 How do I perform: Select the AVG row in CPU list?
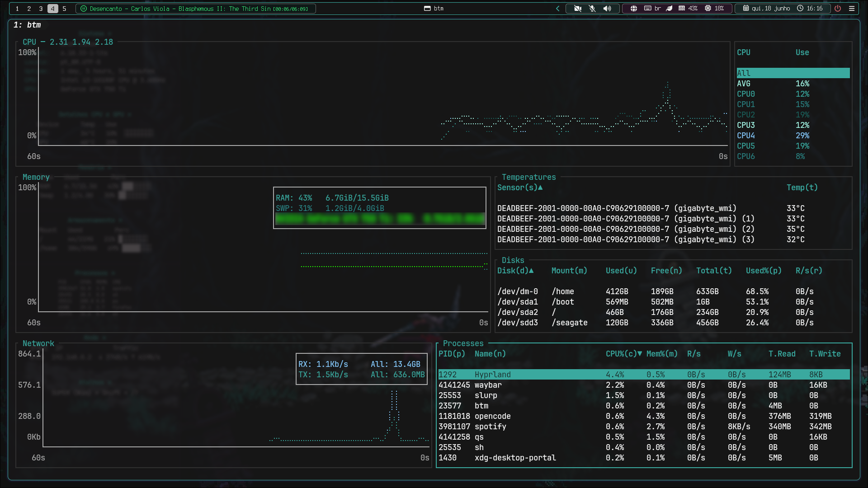[x=793, y=84]
